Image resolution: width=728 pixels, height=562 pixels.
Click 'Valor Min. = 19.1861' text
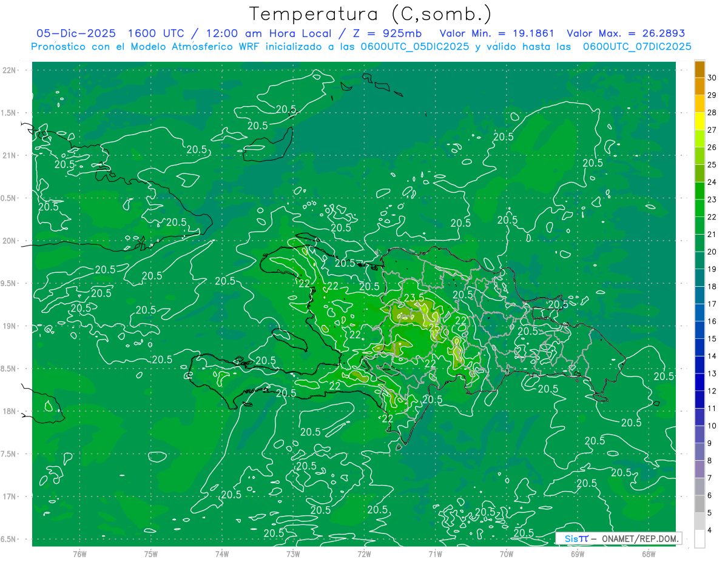[496, 33]
